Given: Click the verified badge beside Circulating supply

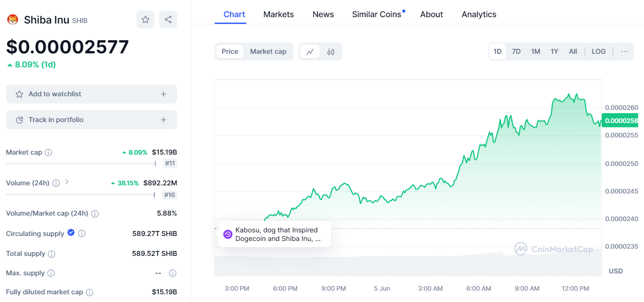Looking at the screenshot, I should pos(71,233).
